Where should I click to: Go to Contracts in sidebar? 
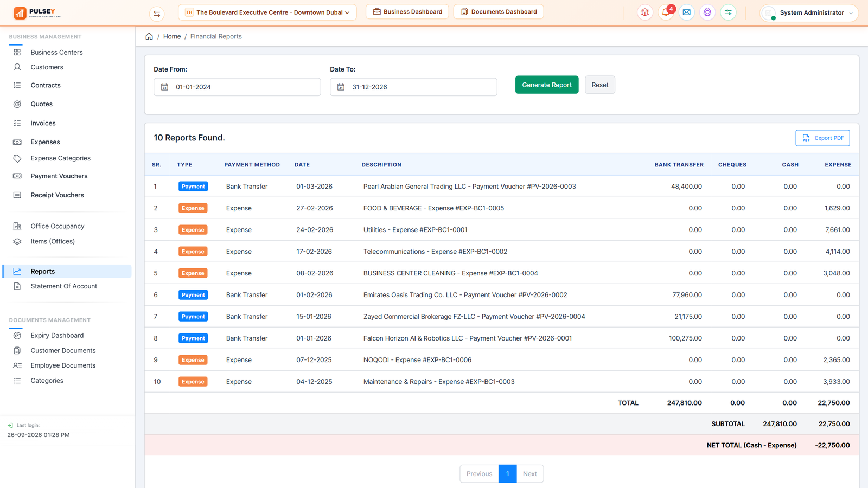tap(46, 85)
